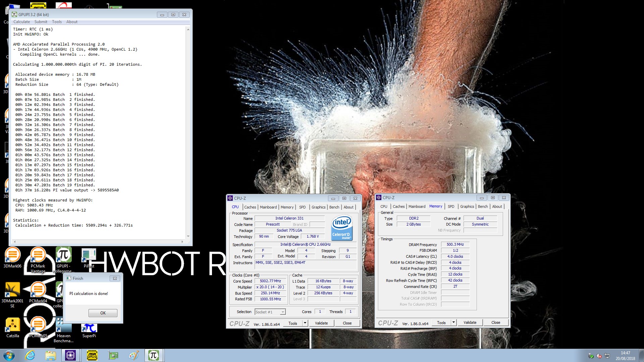
Task: Close the Finish dialog with X
Action: click(x=115, y=278)
